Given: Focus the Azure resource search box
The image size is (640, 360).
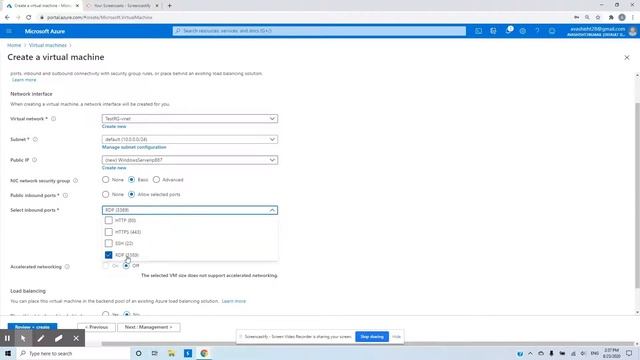Looking at the screenshot, I should (x=319, y=31).
